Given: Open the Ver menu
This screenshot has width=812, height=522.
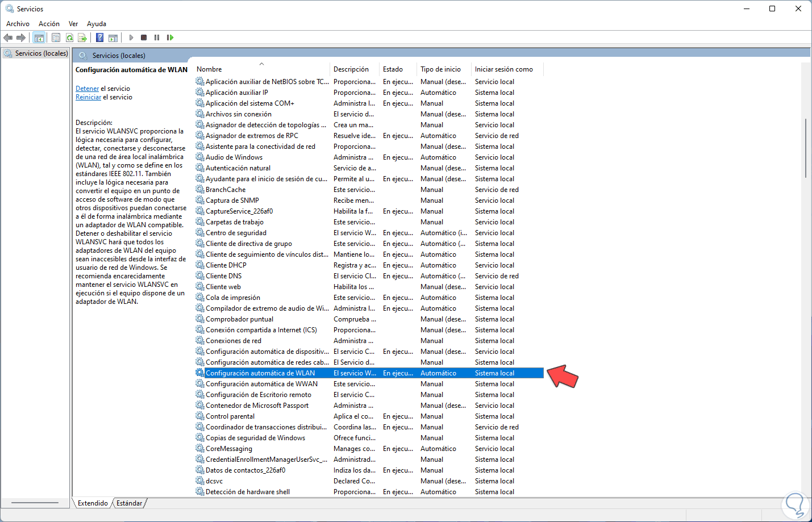Looking at the screenshot, I should tap(73, 24).
